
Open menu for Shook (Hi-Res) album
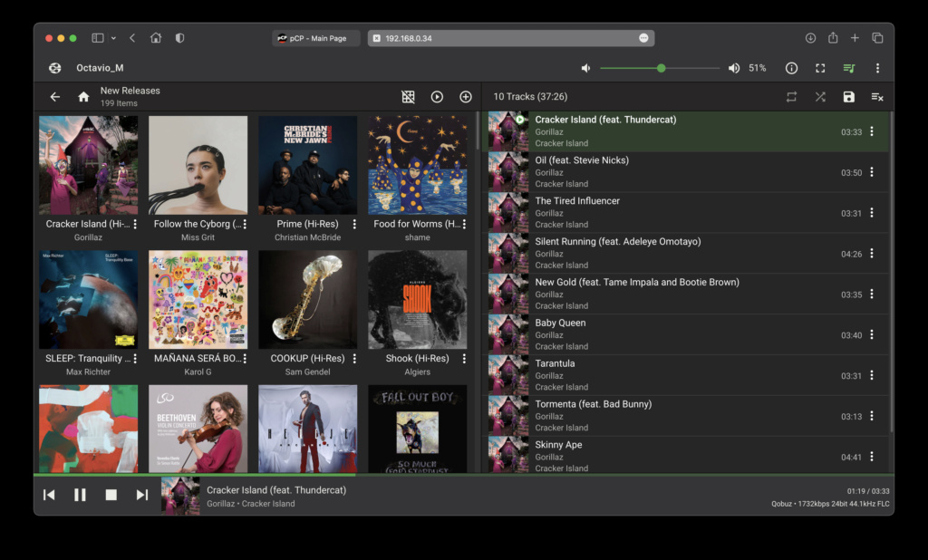[464, 358]
